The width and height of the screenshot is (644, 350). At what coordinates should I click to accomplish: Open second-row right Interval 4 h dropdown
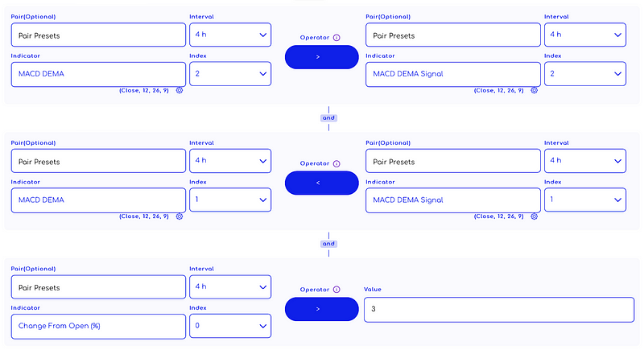point(584,161)
